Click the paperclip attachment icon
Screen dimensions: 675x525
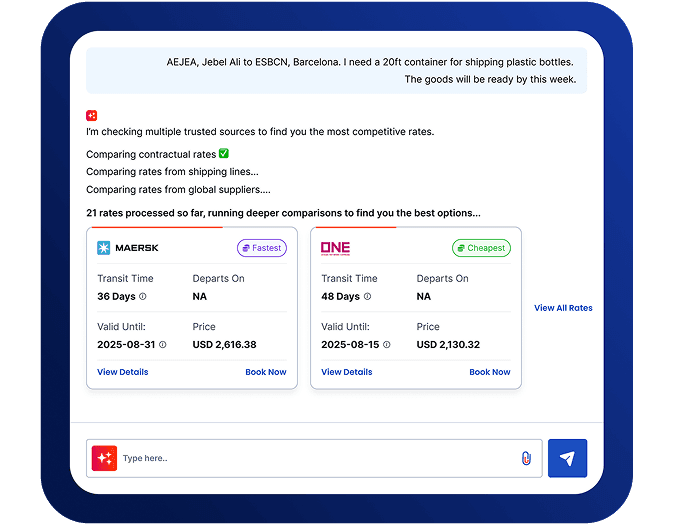(x=526, y=458)
